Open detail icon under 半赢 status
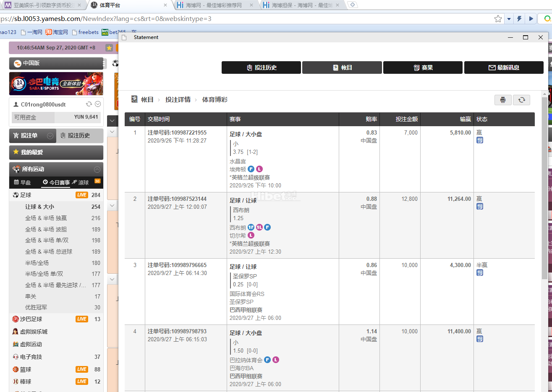 click(480, 273)
